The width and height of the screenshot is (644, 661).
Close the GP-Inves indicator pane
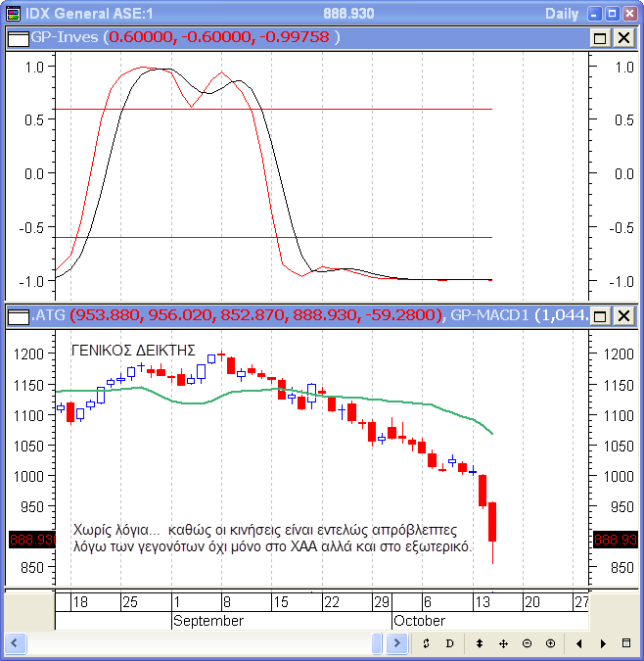pyautogui.click(x=623, y=37)
